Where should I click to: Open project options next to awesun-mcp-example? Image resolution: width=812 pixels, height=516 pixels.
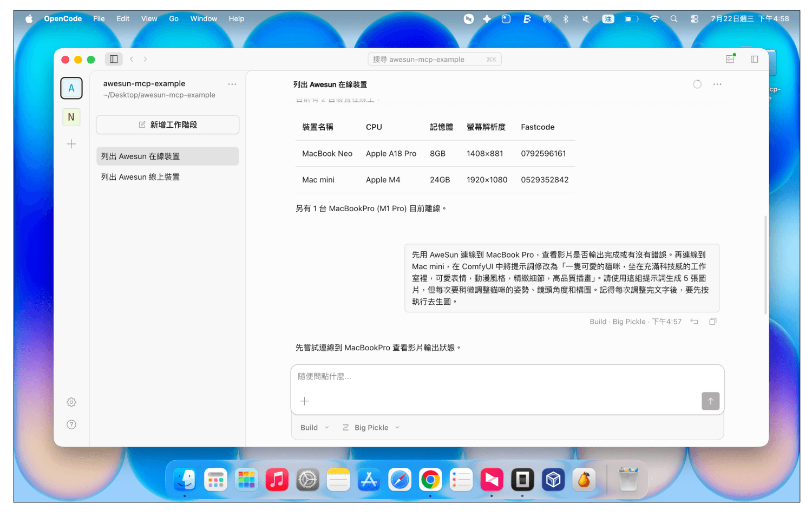click(x=232, y=84)
